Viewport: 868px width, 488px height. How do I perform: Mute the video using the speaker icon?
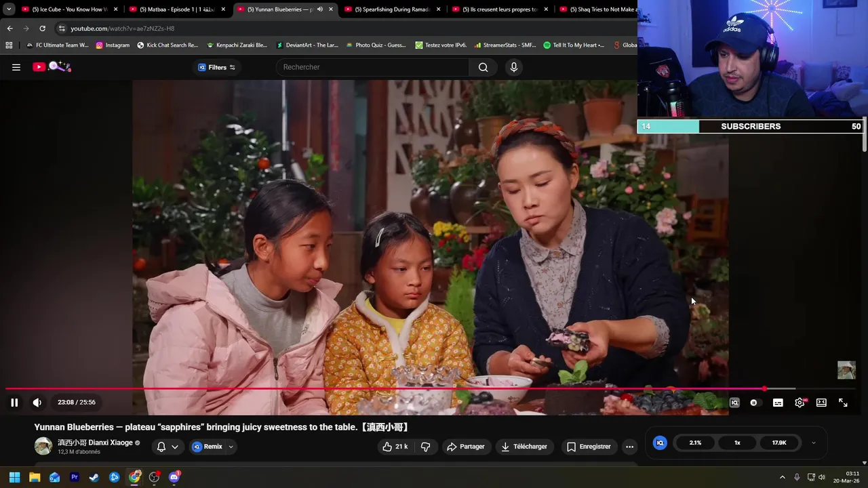(37, 403)
